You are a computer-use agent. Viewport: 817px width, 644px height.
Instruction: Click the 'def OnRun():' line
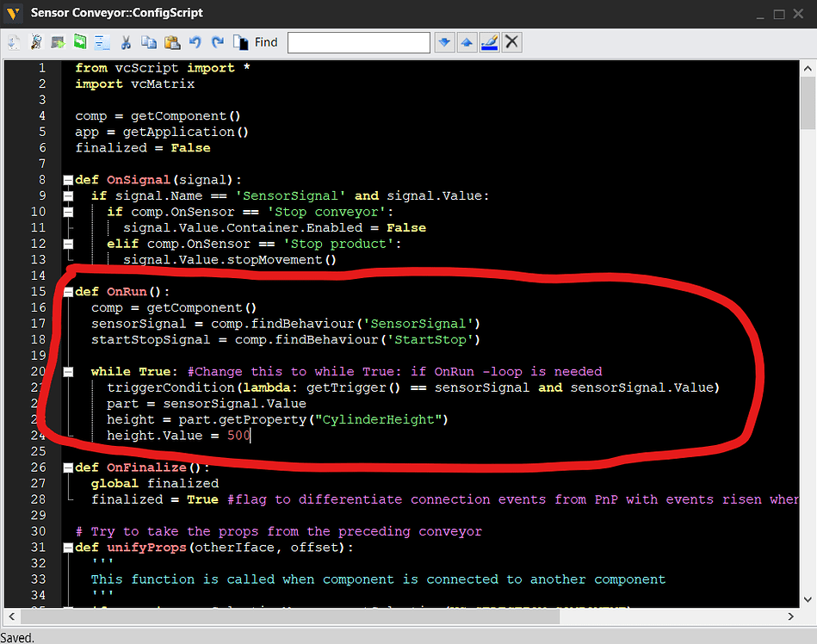coord(122,292)
